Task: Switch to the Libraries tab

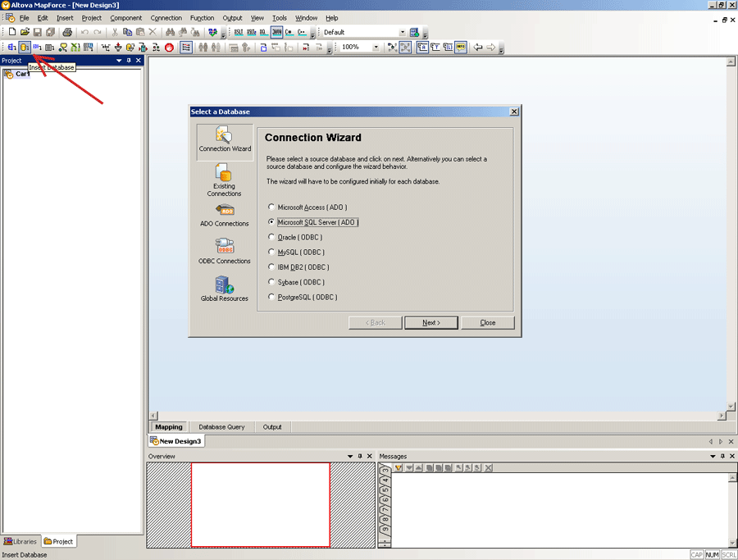Action: tap(20, 542)
